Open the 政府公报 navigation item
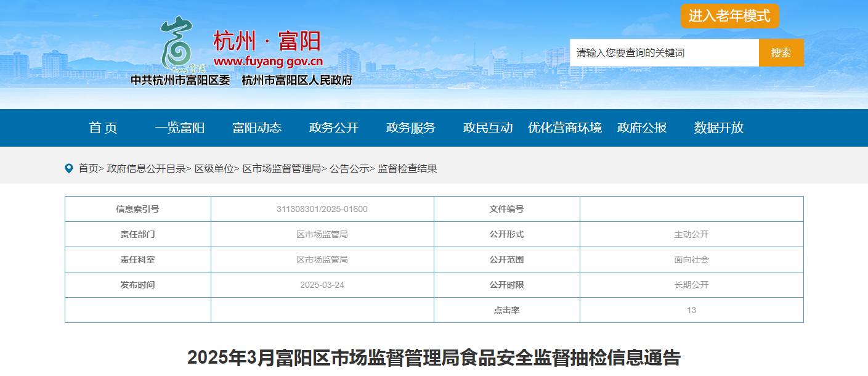 click(x=642, y=128)
